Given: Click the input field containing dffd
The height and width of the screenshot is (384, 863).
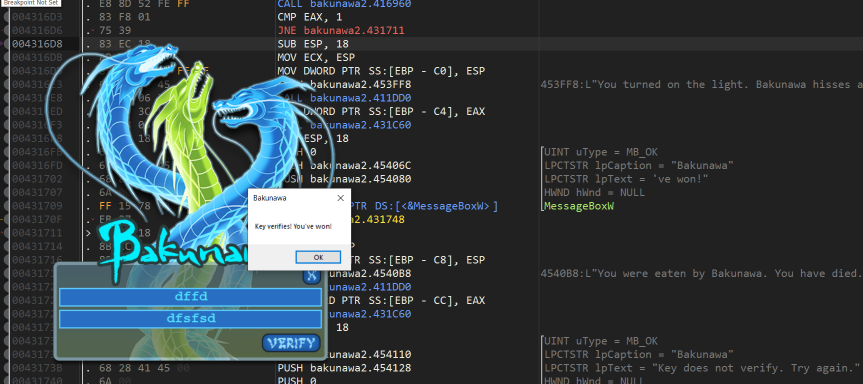Looking at the screenshot, I should [190, 297].
